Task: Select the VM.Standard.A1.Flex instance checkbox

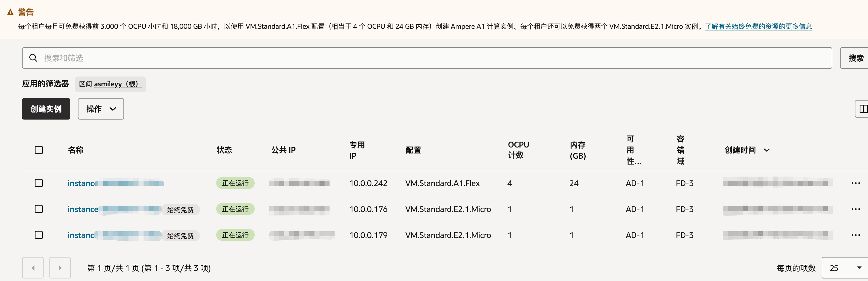Action: (39, 183)
